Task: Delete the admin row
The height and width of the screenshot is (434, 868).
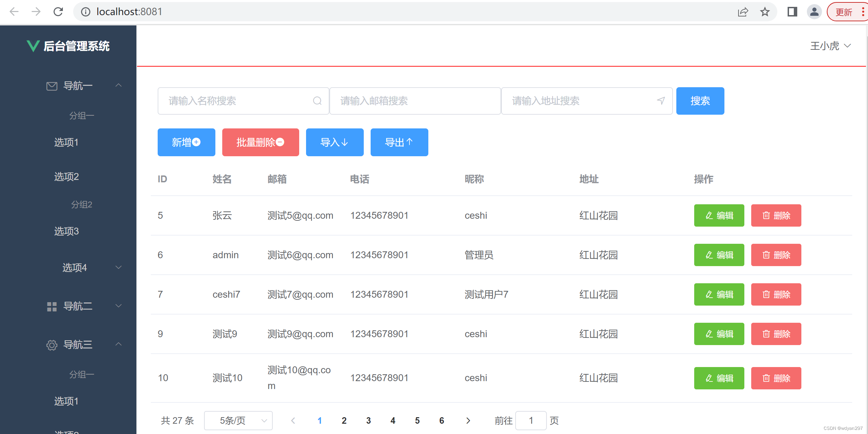Action: [776, 255]
